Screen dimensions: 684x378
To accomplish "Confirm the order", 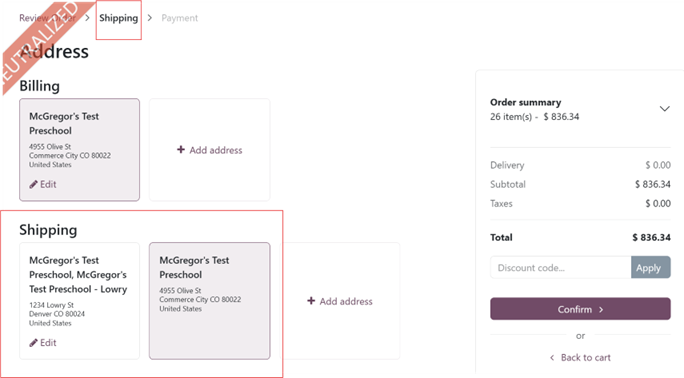I will point(580,309).
